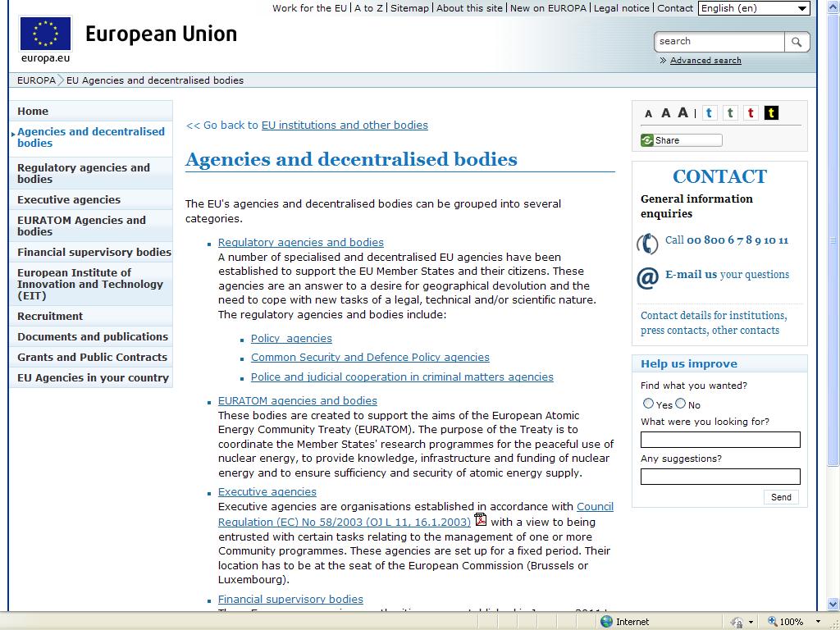Screen dimensions: 840x630
Task: Click the 'What were you looking for?' field
Action: (x=719, y=440)
